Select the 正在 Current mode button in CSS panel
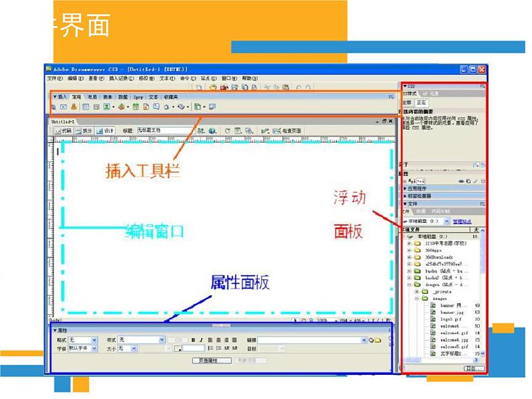This screenshot has height=399, width=532. (421, 102)
